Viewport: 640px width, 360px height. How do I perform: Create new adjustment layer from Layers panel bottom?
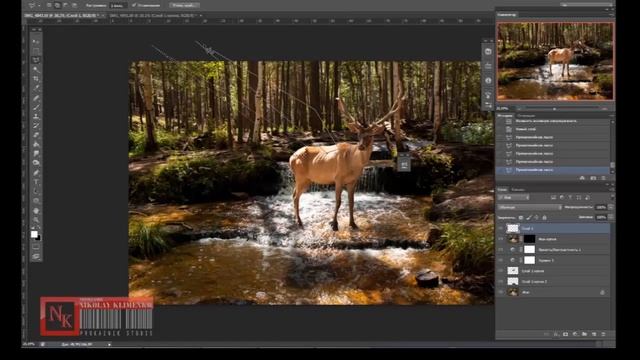click(x=575, y=334)
